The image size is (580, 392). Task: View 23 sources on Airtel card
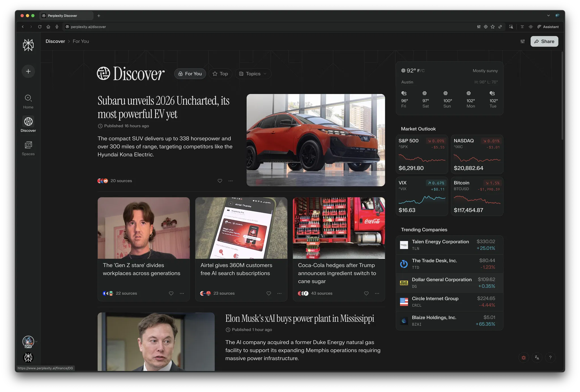point(217,293)
